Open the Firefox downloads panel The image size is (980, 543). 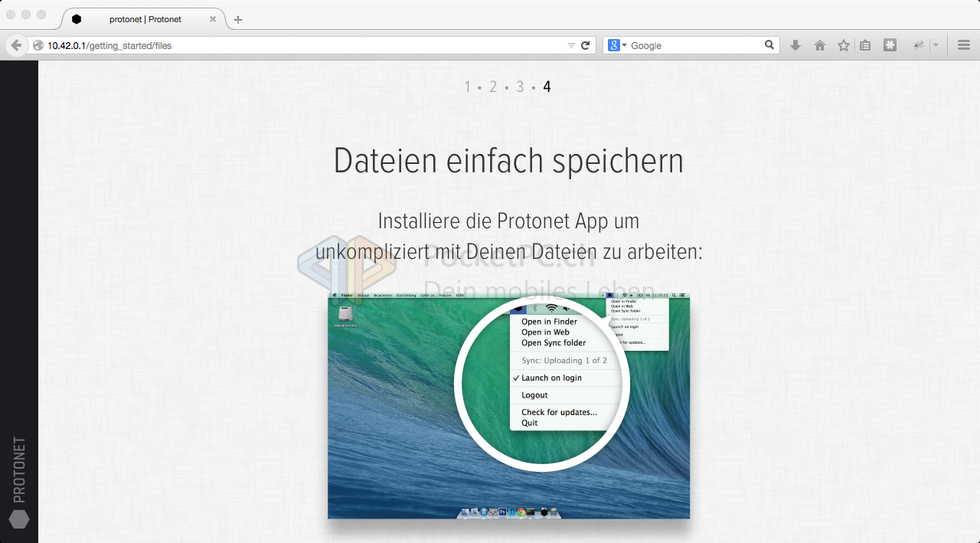tap(795, 45)
